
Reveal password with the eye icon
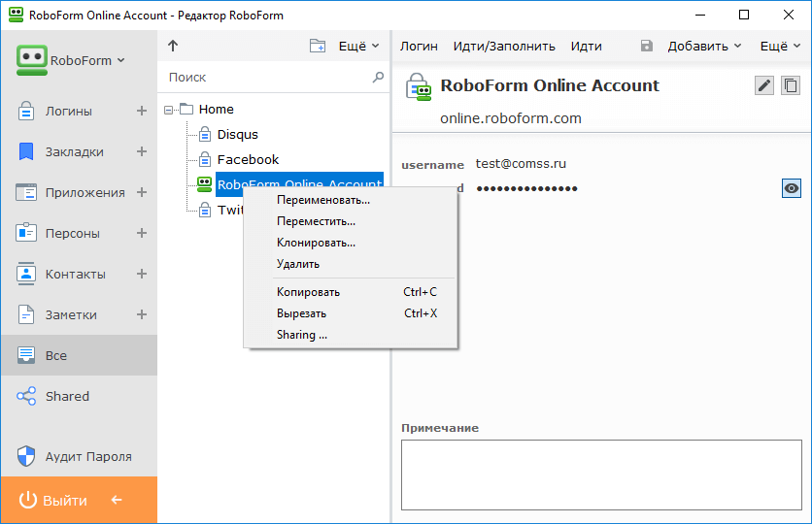tap(792, 188)
